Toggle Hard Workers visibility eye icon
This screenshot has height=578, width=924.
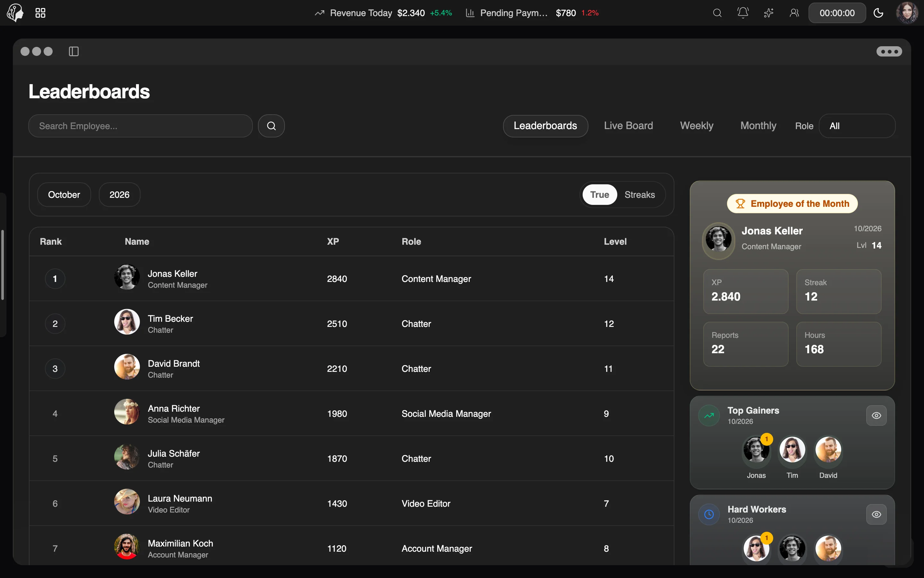(x=876, y=514)
